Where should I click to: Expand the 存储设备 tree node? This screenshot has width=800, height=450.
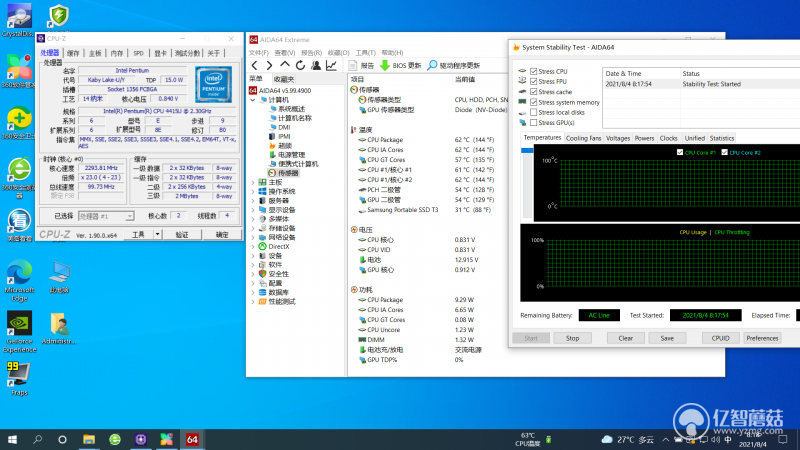coord(253,228)
